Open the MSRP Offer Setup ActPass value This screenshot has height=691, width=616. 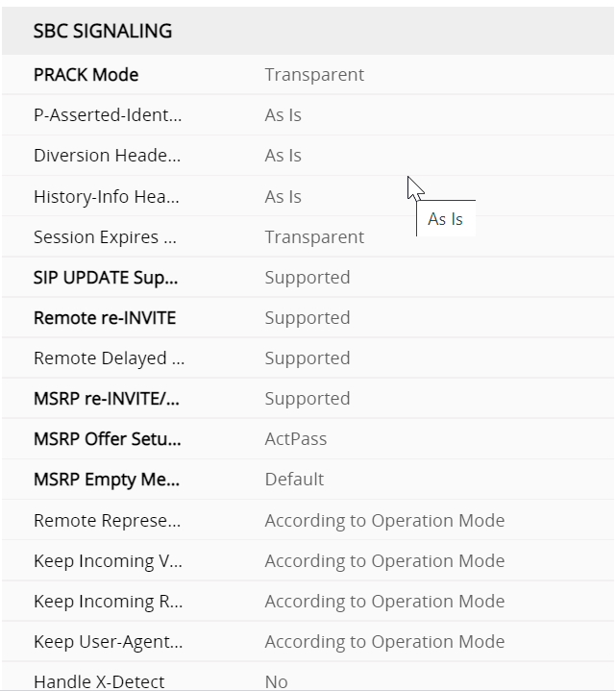coord(296,439)
